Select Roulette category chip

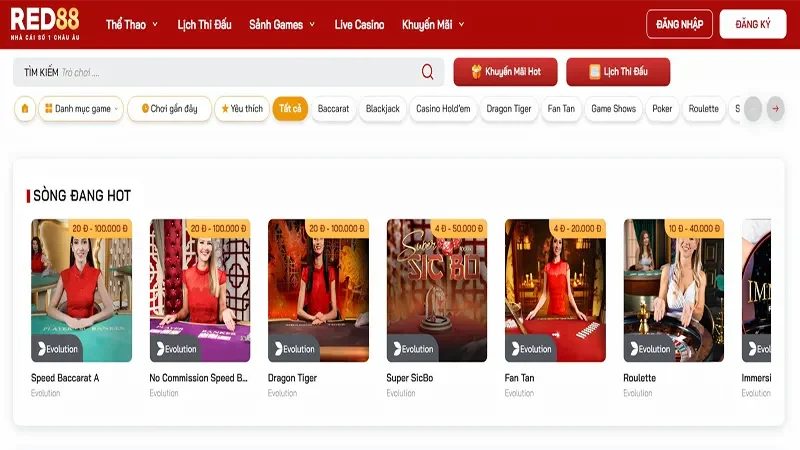[704, 109]
